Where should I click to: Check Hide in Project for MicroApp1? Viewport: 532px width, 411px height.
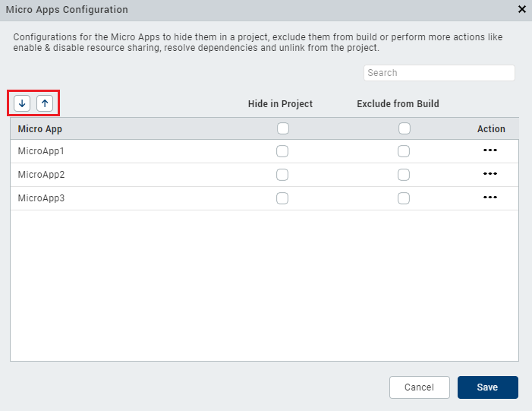pyautogui.click(x=282, y=151)
